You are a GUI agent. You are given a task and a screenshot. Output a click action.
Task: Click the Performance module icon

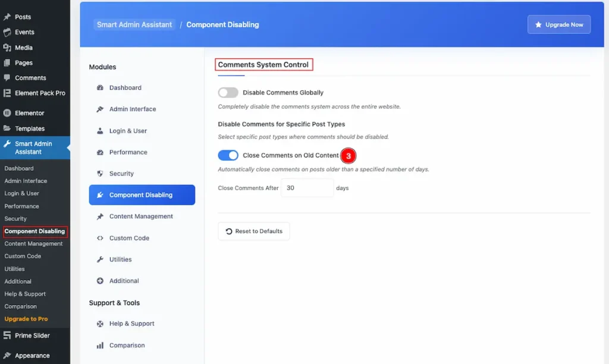click(100, 152)
